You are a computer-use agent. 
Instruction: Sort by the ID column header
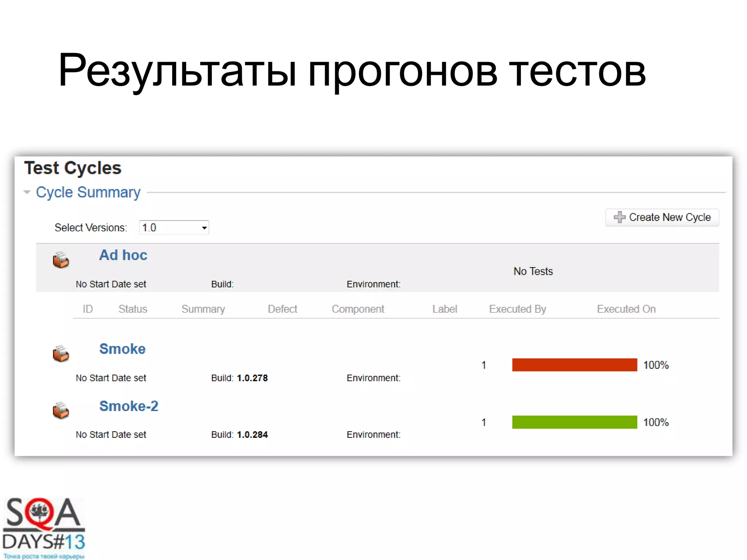click(x=88, y=309)
